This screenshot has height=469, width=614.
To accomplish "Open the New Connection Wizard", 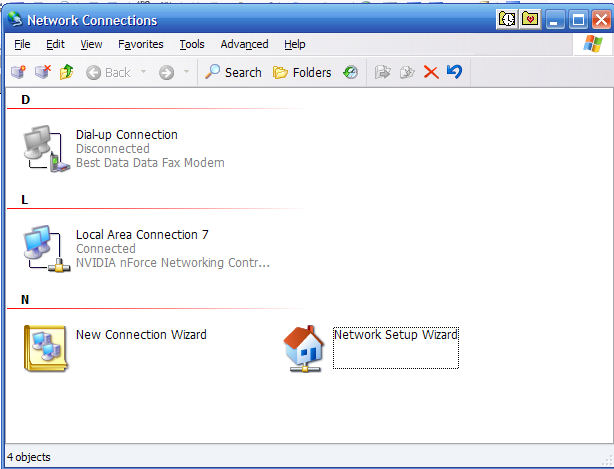I will [45, 348].
